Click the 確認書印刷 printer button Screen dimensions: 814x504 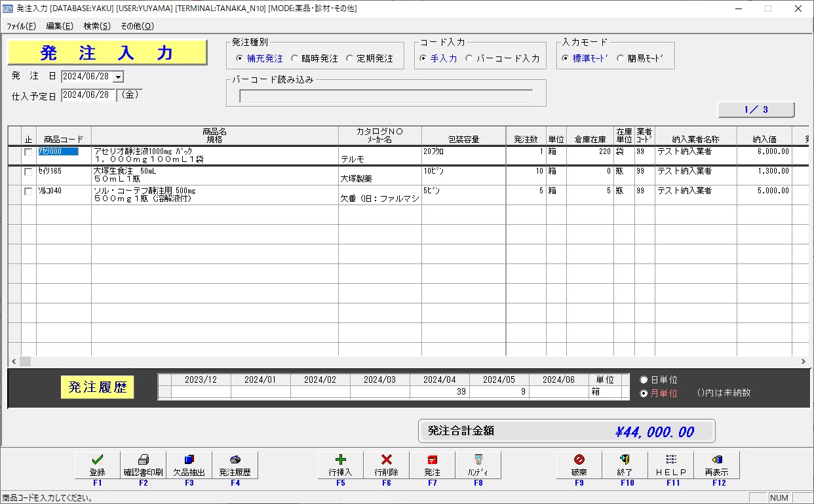pyautogui.click(x=144, y=465)
